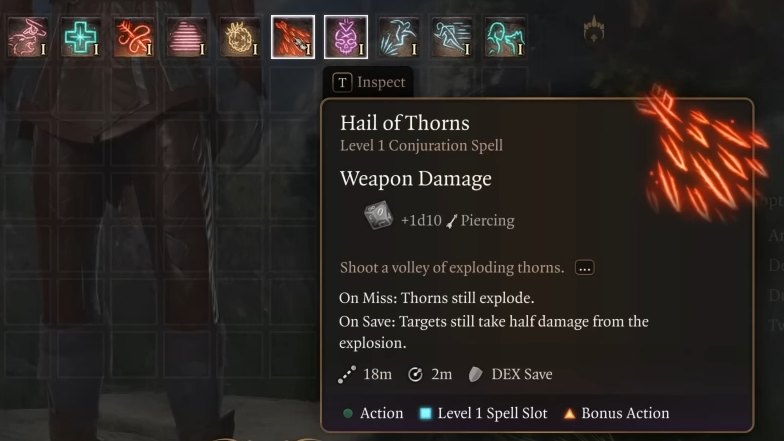The image size is (784, 441).
Task: Click the T Inspect button
Action: click(x=369, y=82)
